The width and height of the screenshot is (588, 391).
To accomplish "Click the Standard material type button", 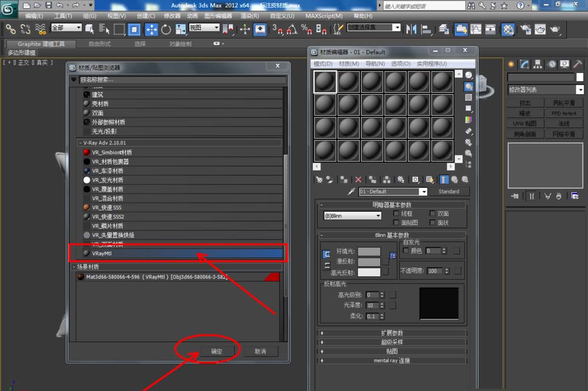I will click(449, 192).
